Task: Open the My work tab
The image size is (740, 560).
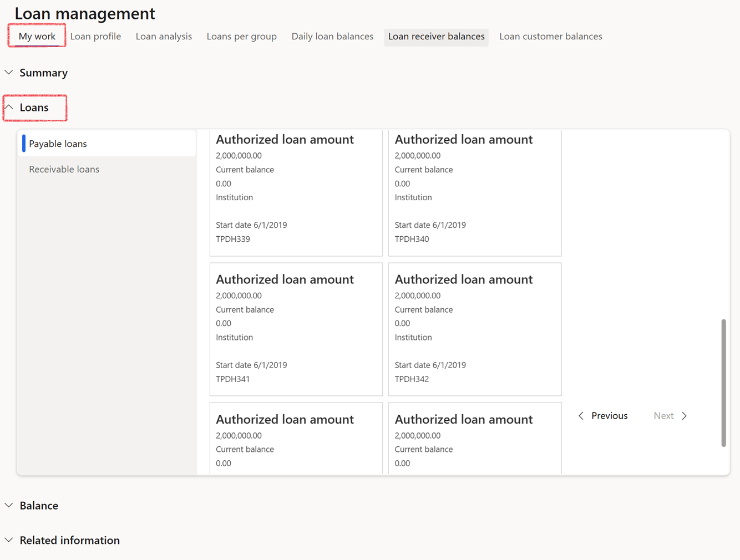Action: [37, 37]
